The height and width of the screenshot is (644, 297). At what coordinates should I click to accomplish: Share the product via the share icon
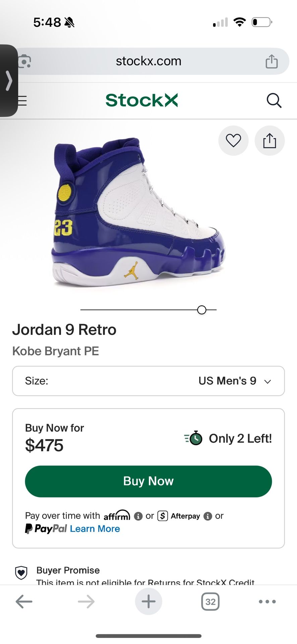click(x=270, y=141)
